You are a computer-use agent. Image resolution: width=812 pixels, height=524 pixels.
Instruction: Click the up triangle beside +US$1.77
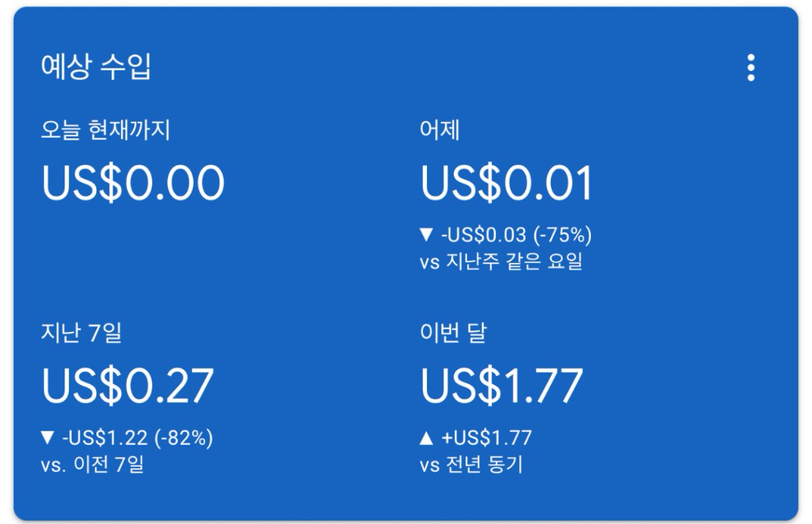coord(427,438)
